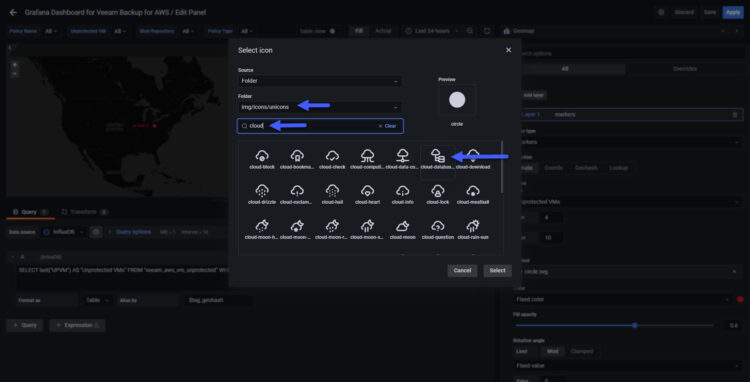Image resolution: width=750 pixels, height=382 pixels.
Task: Zoom in on the map panel
Action: point(14,64)
